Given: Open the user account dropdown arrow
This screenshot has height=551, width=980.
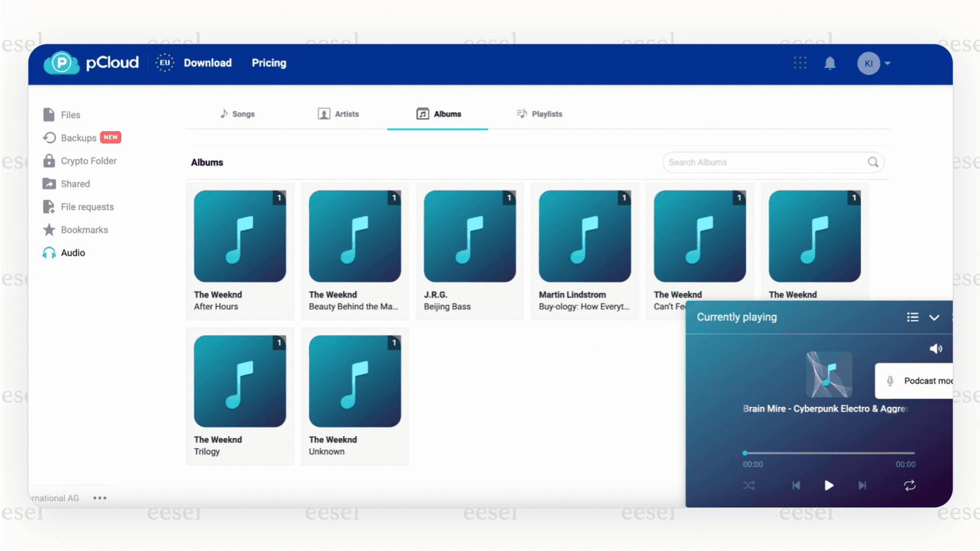Looking at the screenshot, I should point(888,63).
